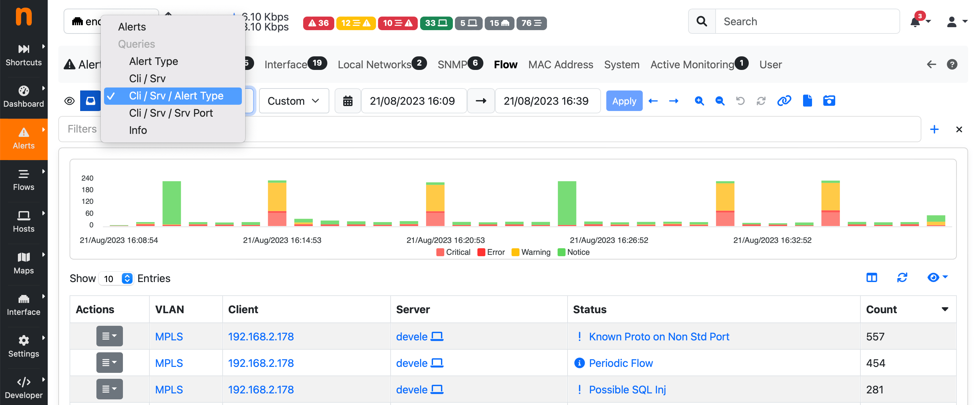The height and width of the screenshot is (405, 980).
Task: Zoom in the time range
Action: point(699,101)
